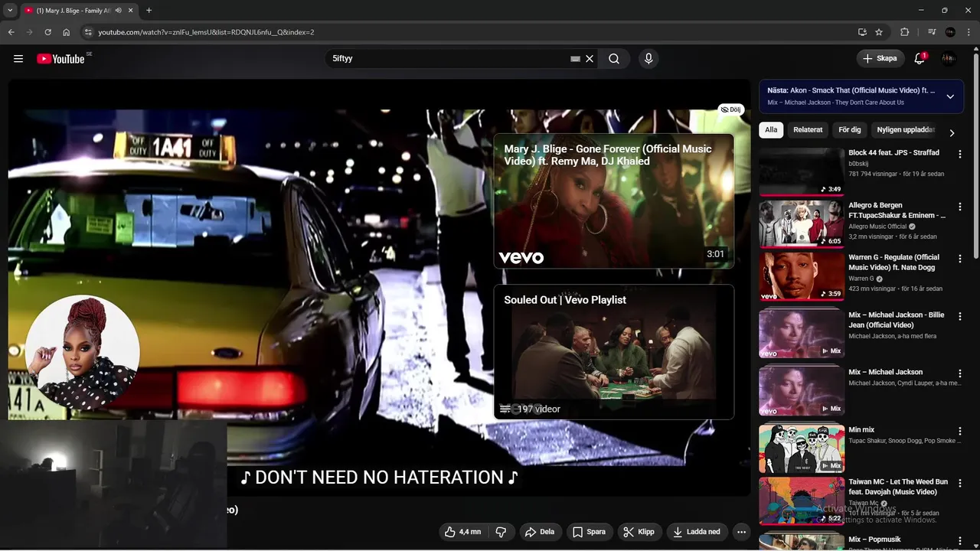Go to the YouTube home logo
Viewport: 980px width, 551px height.
coord(60,59)
